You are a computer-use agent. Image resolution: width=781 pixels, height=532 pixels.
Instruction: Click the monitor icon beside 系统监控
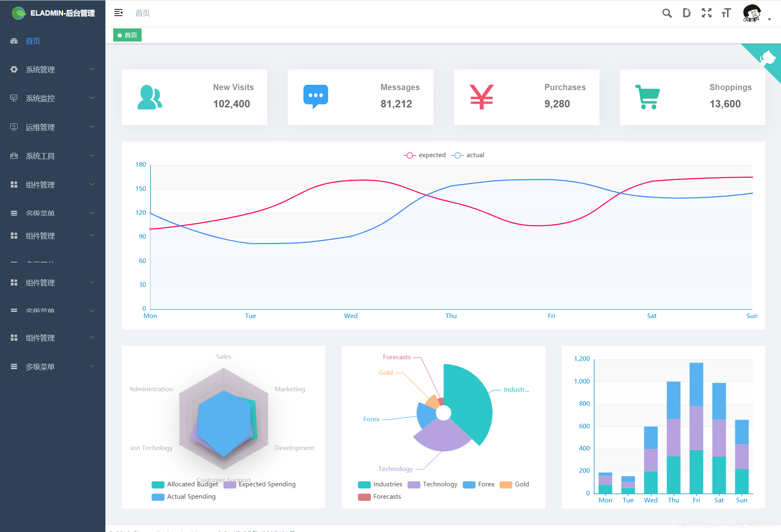[x=14, y=98]
